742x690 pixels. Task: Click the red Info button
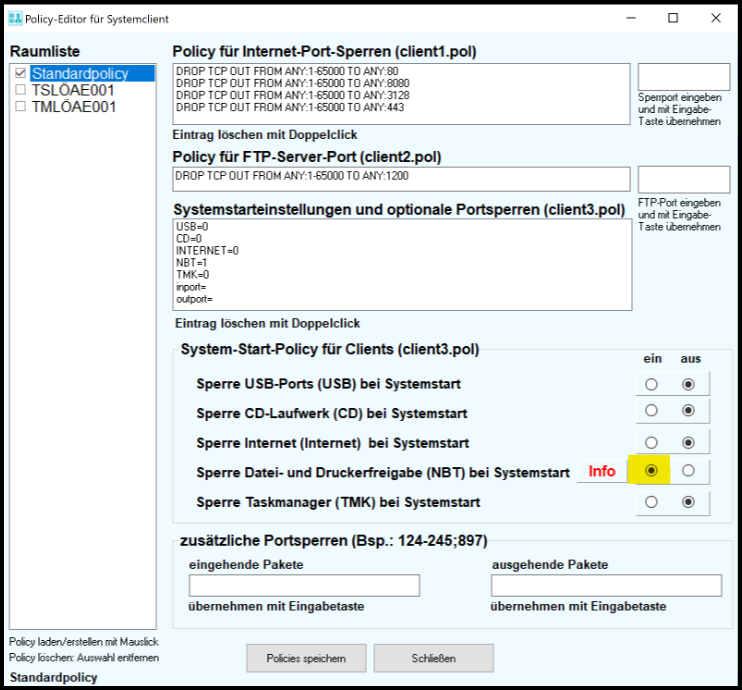click(x=602, y=471)
